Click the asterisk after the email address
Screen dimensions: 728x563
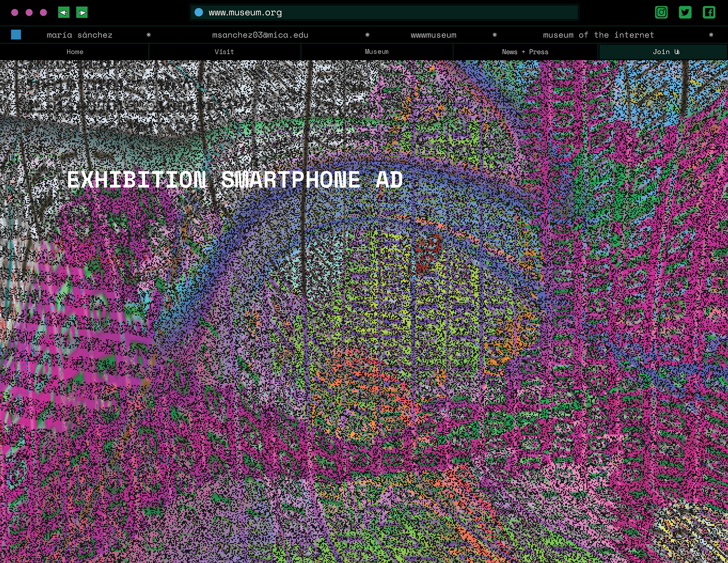click(367, 35)
